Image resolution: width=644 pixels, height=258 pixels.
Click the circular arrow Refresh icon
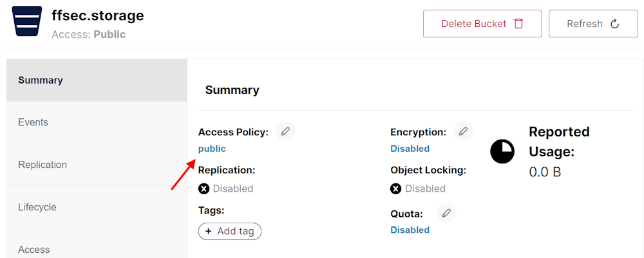[x=614, y=24]
